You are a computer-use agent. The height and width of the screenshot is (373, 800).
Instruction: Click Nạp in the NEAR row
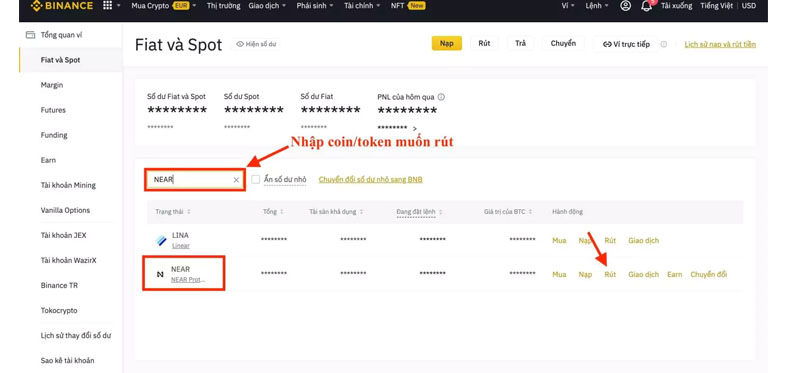[x=585, y=275]
